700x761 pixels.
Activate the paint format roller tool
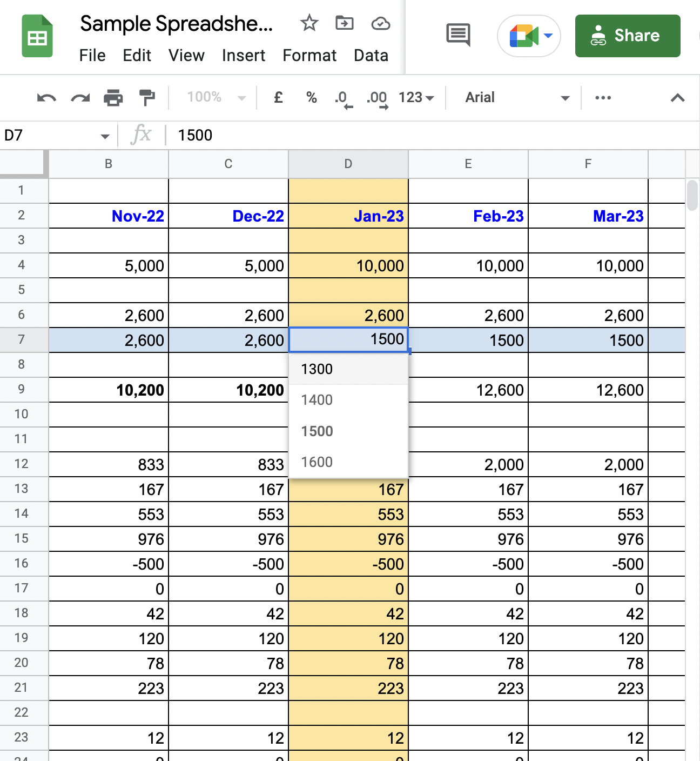click(x=147, y=98)
